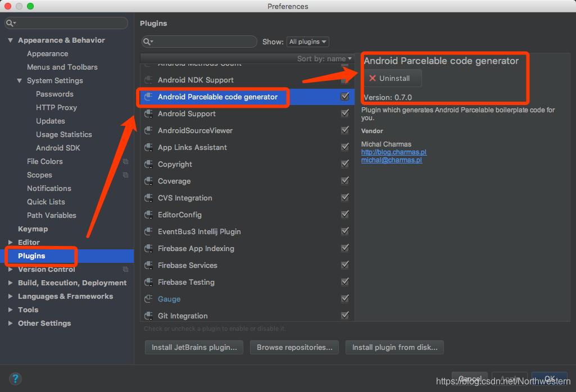Image resolution: width=576 pixels, height=392 pixels.
Task: Click the plugin icon beside Firebase Testing
Action: tap(148, 282)
